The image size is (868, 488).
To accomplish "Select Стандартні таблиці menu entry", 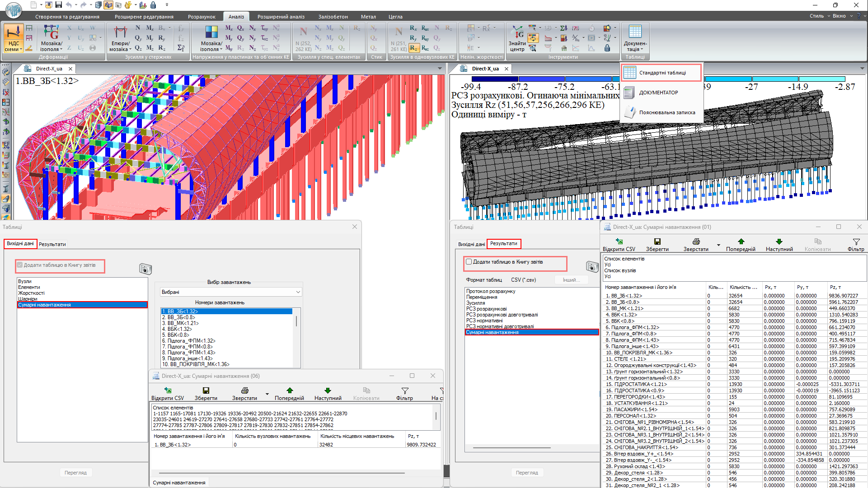I will coord(662,73).
